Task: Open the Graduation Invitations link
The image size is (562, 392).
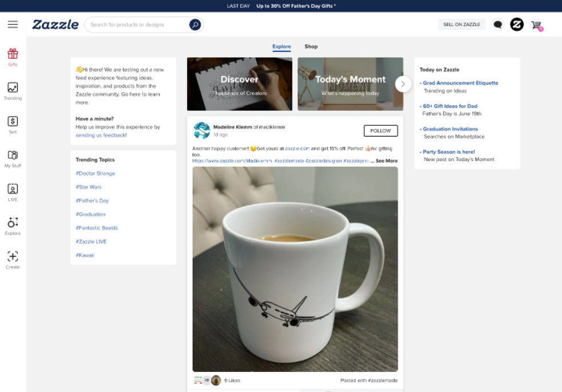Action: pyautogui.click(x=451, y=129)
